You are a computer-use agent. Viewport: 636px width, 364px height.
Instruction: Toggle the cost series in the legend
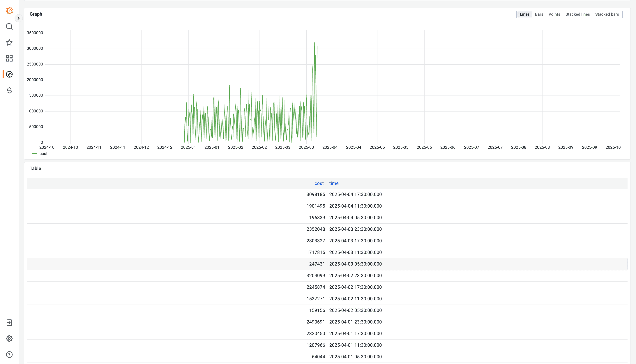click(x=43, y=154)
